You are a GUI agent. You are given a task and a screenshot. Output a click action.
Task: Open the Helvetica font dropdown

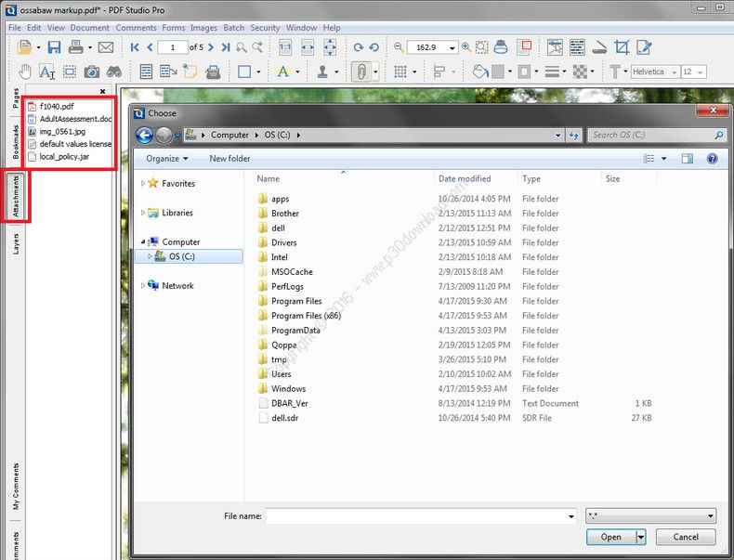675,72
